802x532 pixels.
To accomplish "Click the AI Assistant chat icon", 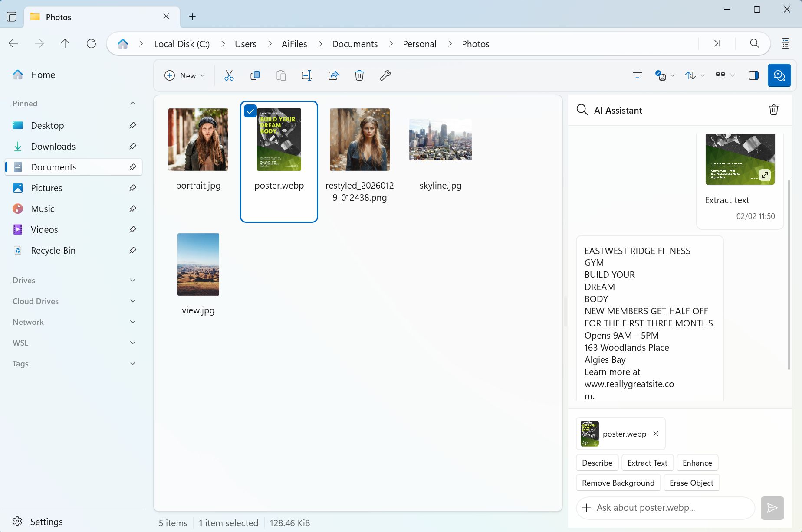I will click(779, 75).
